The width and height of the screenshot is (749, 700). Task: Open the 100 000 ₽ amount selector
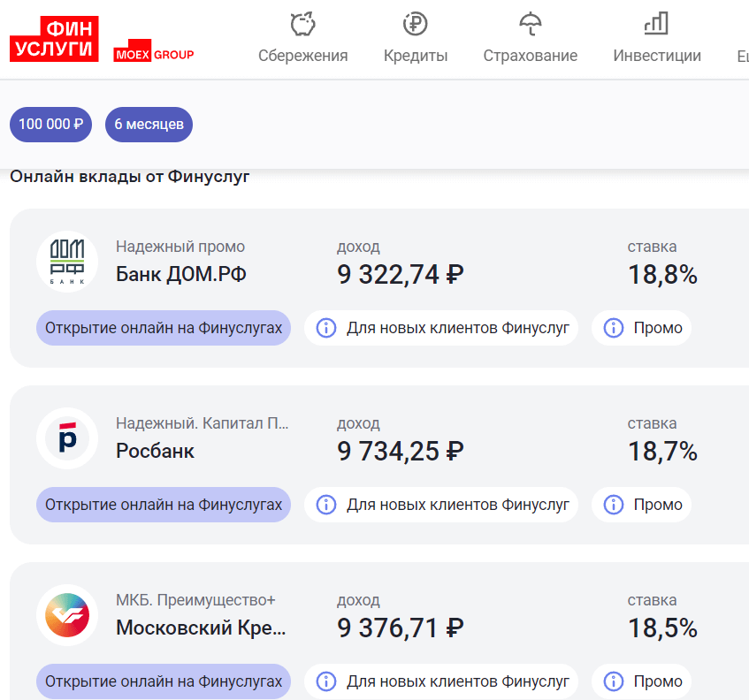[50, 124]
